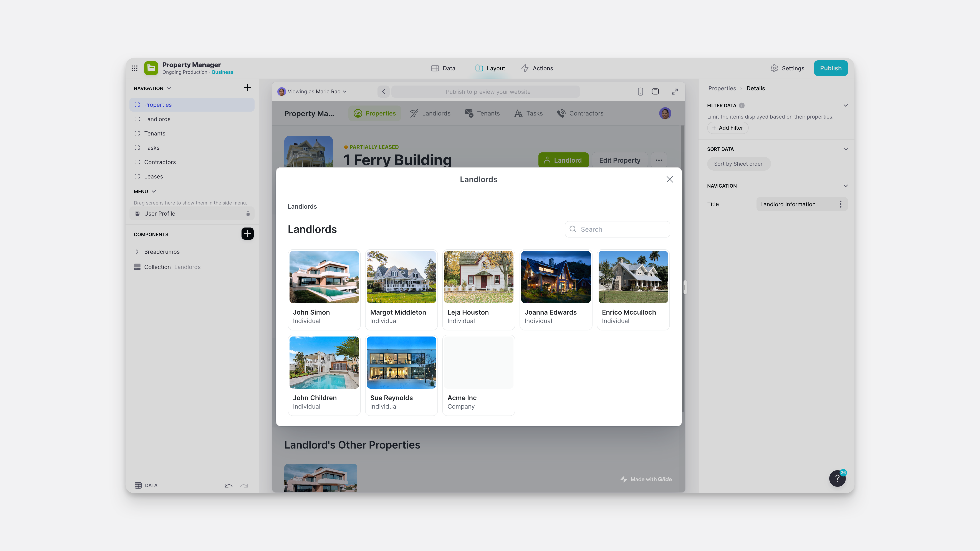Open John Simon's landlord card
The width and height of the screenshot is (980, 551).
[324, 289]
